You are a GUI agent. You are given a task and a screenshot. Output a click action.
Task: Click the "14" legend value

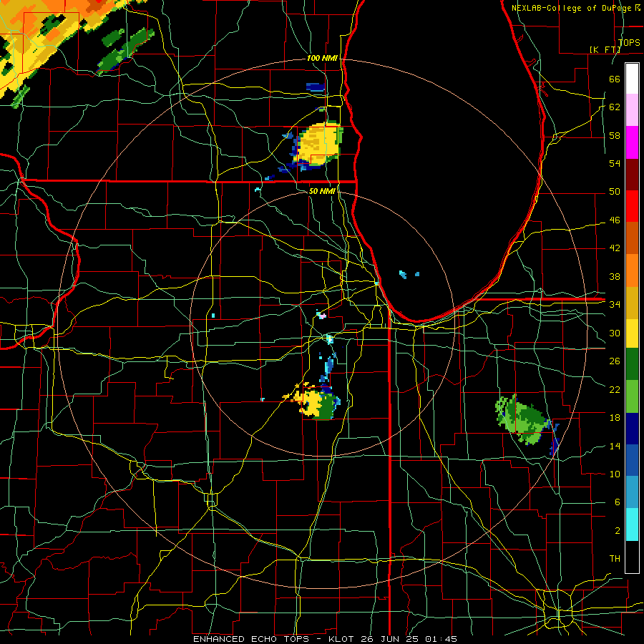point(615,446)
